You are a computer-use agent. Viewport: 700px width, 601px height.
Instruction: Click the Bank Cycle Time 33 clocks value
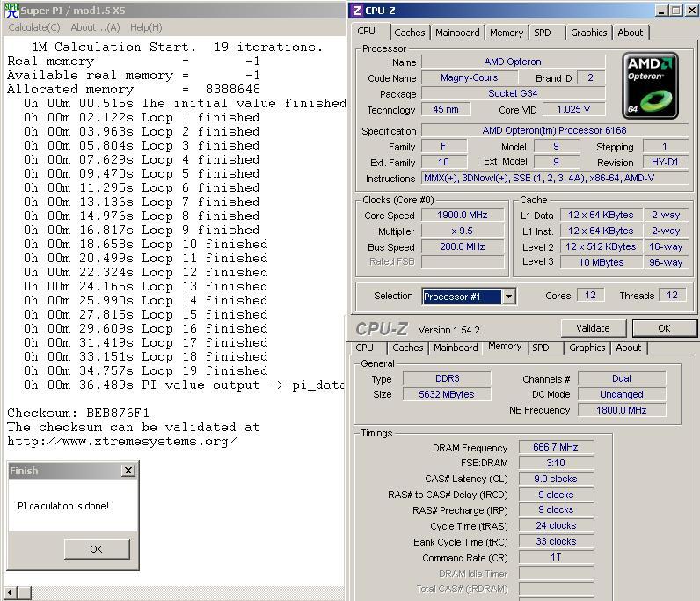click(x=556, y=541)
